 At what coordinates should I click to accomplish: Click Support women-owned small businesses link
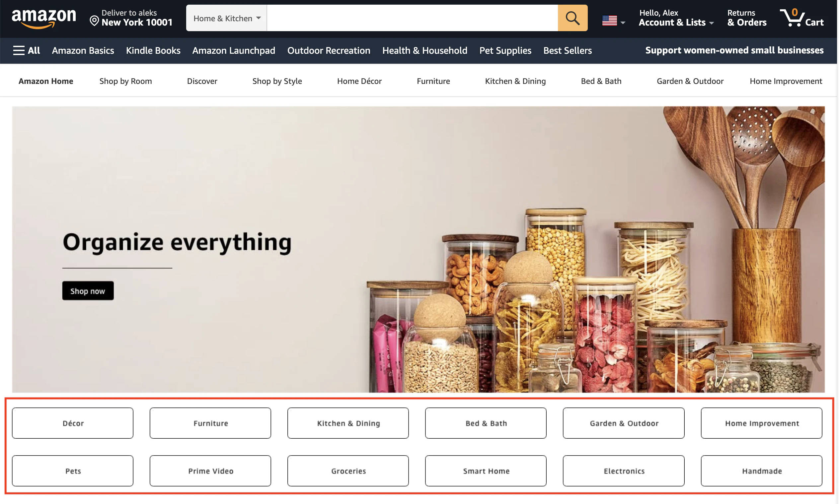tap(734, 50)
